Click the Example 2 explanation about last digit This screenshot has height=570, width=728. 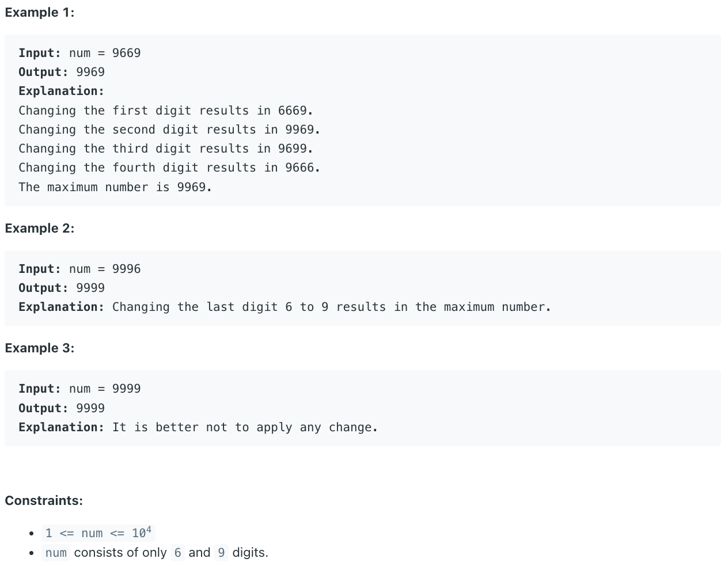[x=332, y=307]
